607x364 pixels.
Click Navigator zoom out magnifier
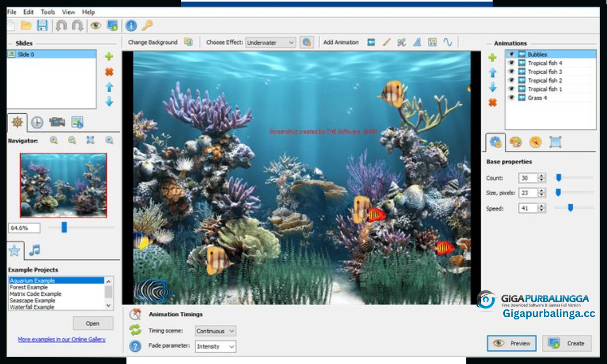(x=72, y=141)
